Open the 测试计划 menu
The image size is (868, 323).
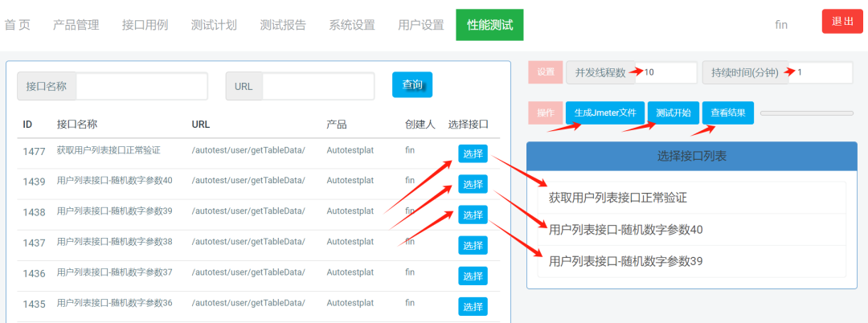click(x=214, y=25)
